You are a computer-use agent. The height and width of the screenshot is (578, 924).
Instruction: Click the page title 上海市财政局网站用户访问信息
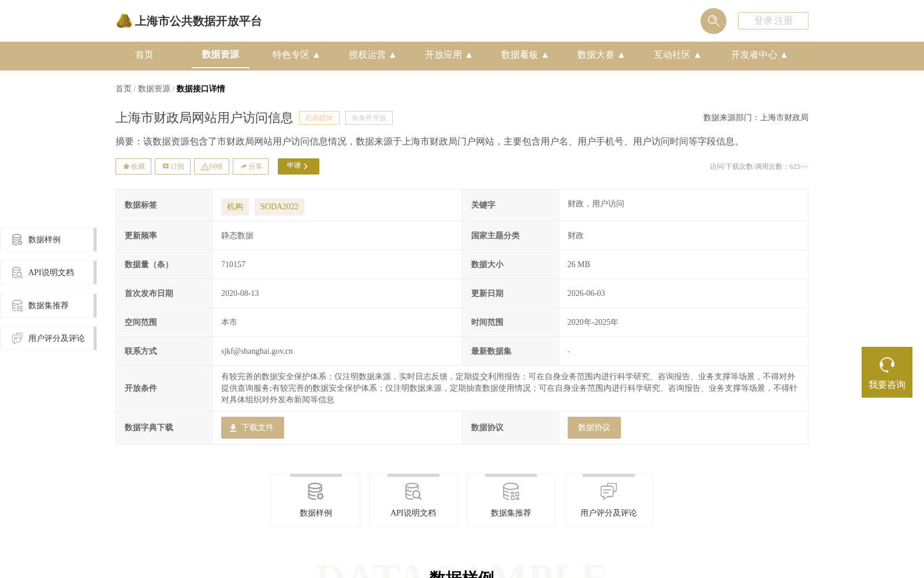pyautogui.click(x=204, y=118)
